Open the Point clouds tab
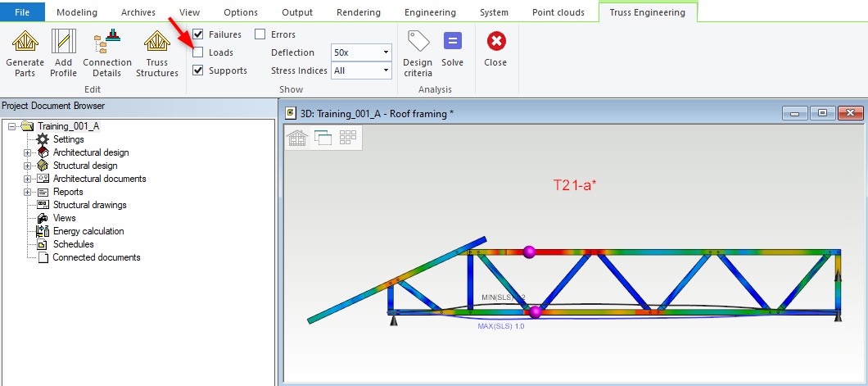The width and height of the screenshot is (868, 386). pyautogui.click(x=557, y=12)
